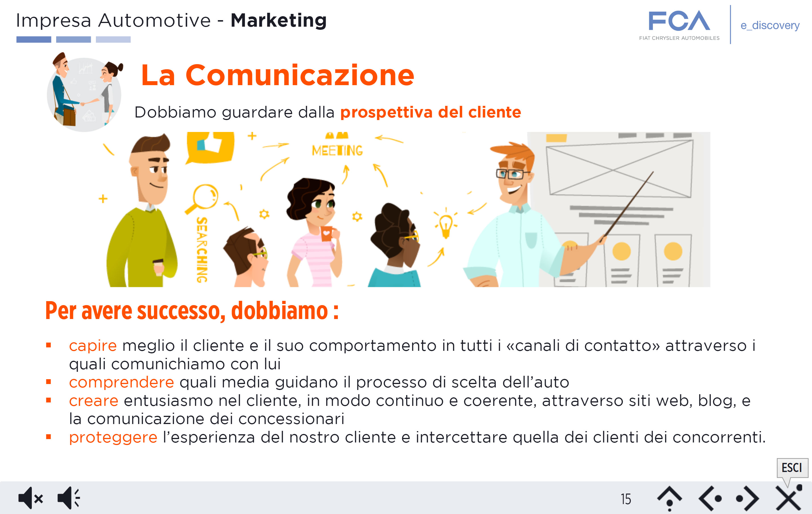Go back to the previous slide arrow

click(710, 498)
